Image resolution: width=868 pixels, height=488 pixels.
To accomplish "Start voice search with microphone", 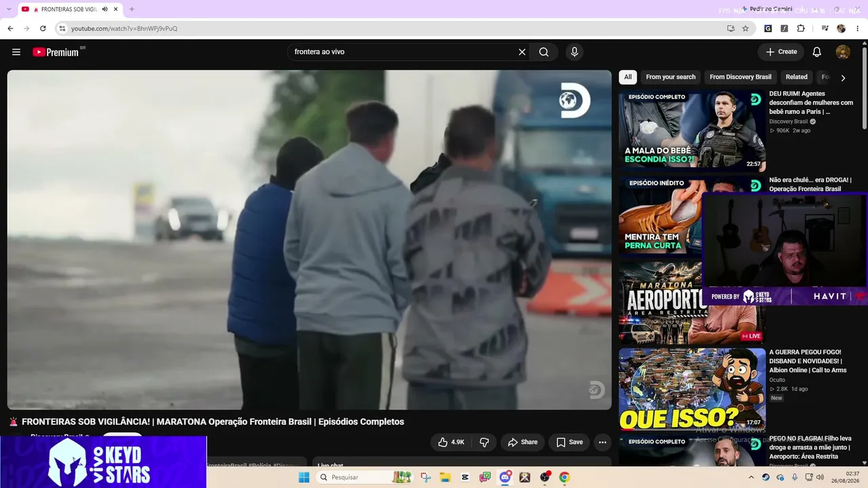I will tap(574, 52).
